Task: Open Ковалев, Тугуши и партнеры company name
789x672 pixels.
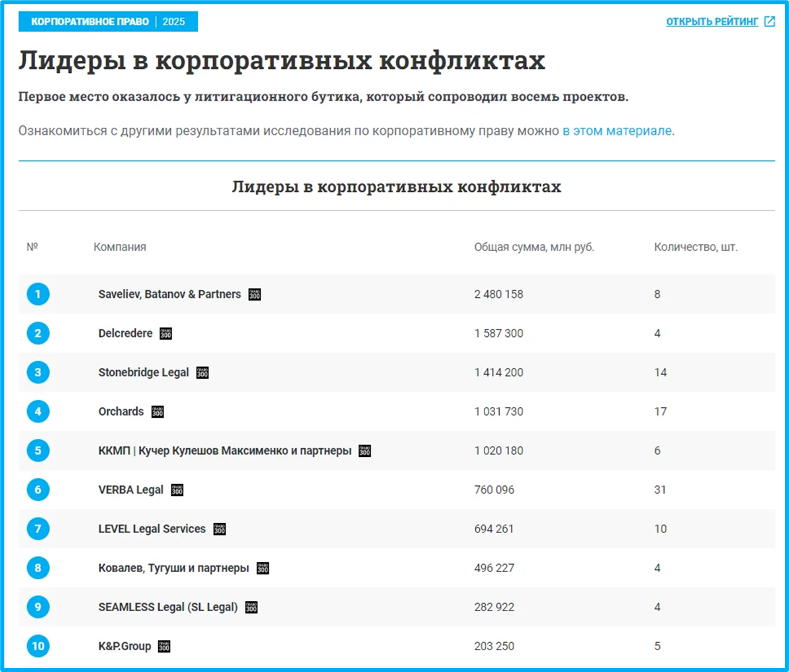Action: (x=173, y=568)
